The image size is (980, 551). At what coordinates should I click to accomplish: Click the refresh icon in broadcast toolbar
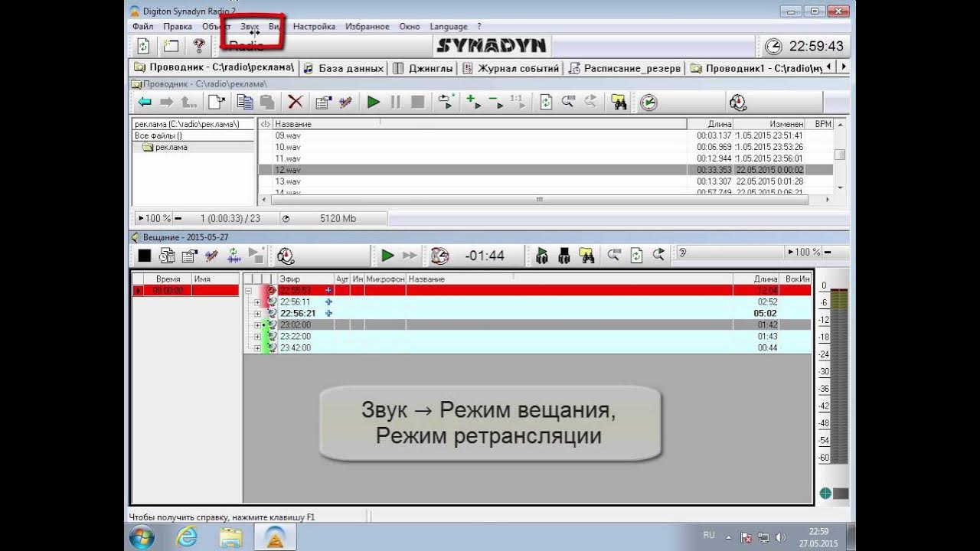[x=636, y=256]
